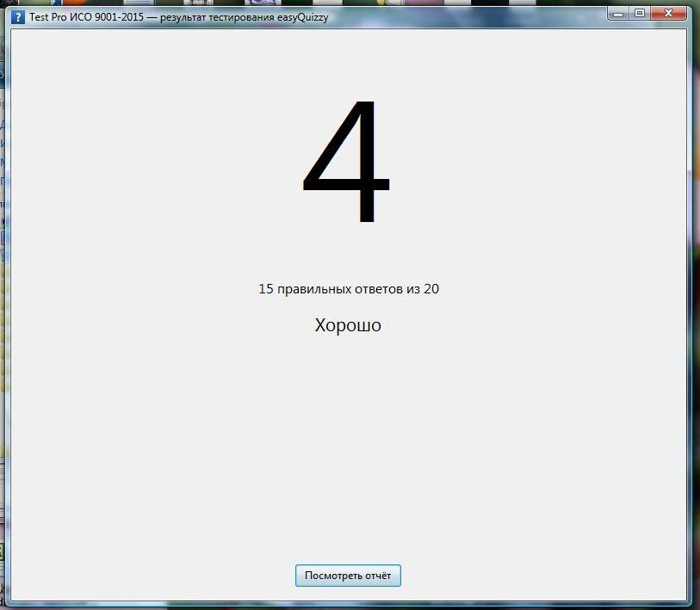Open the Посмотреть отчёт report button
This screenshot has width=700, height=610.
click(x=348, y=576)
